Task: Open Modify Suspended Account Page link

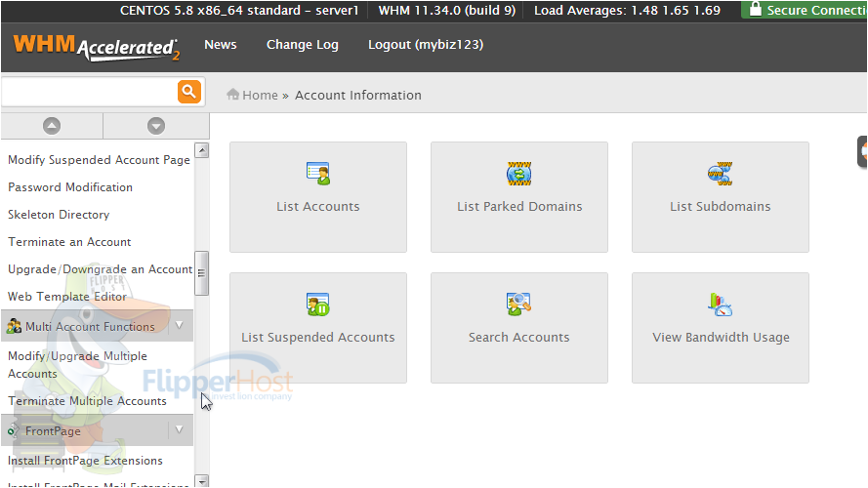Action: coord(99,160)
